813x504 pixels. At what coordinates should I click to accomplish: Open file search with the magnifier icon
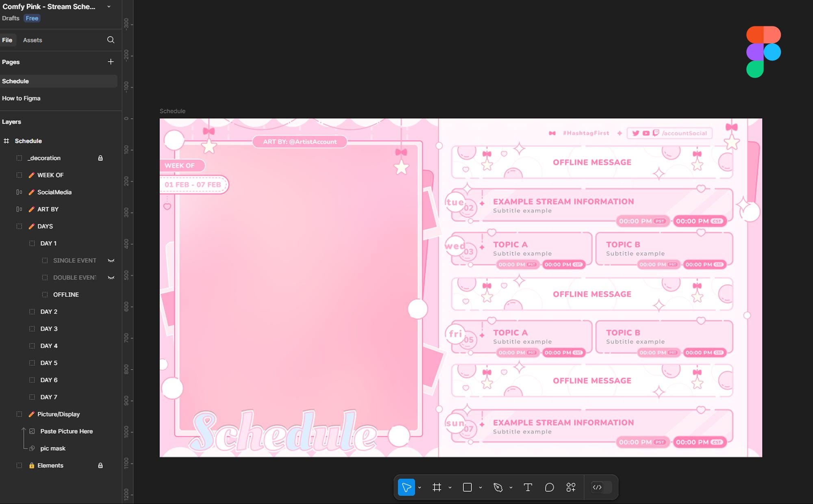(x=111, y=40)
